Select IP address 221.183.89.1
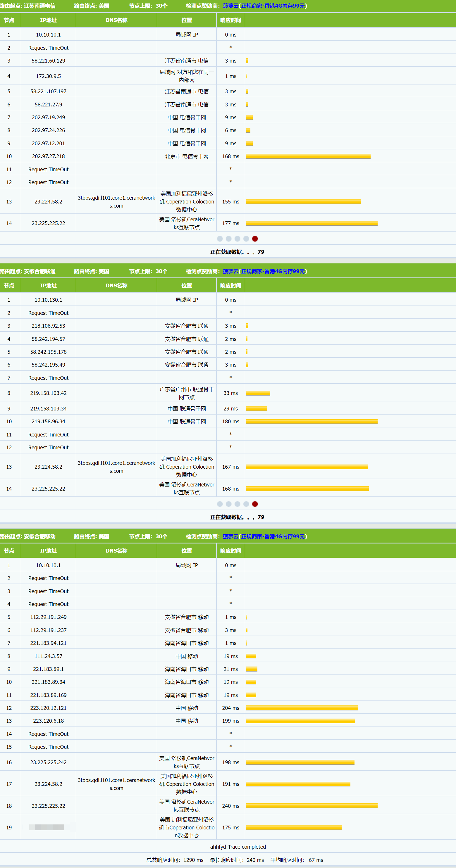 pyautogui.click(x=49, y=669)
